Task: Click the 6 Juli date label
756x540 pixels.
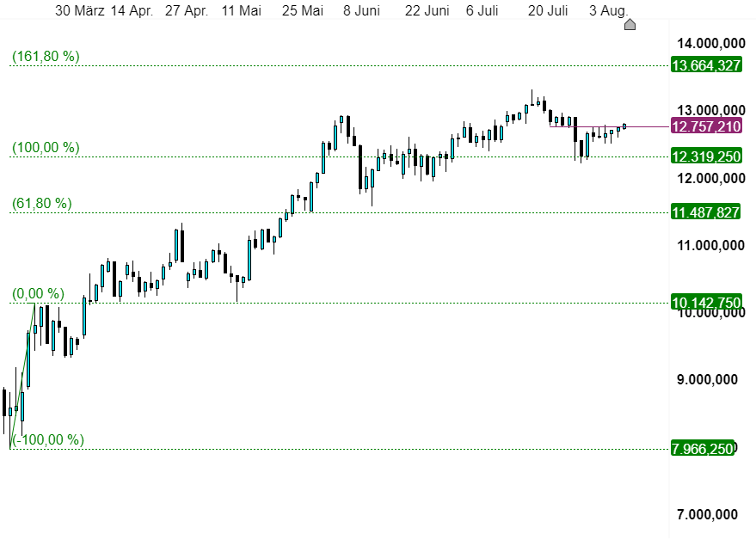Action: click(482, 10)
